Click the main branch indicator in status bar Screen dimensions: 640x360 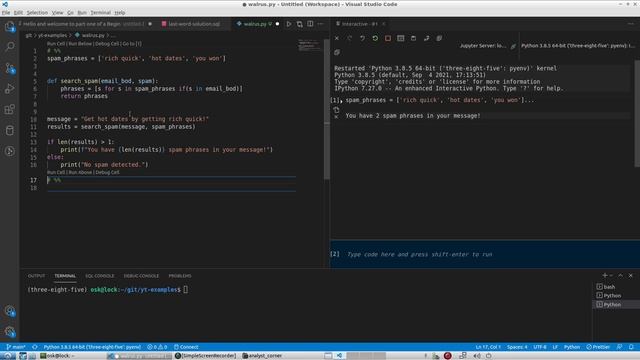[16, 347]
